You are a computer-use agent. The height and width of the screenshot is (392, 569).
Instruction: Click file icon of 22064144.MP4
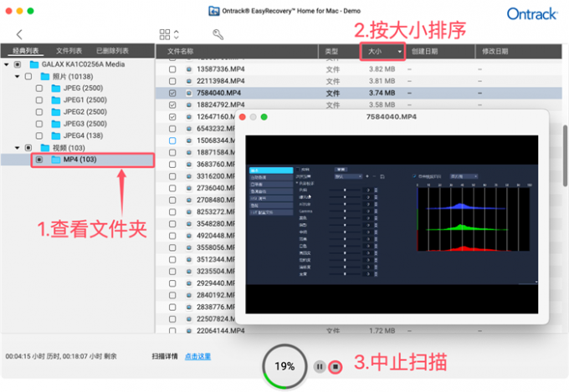pyautogui.click(x=189, y=331)
